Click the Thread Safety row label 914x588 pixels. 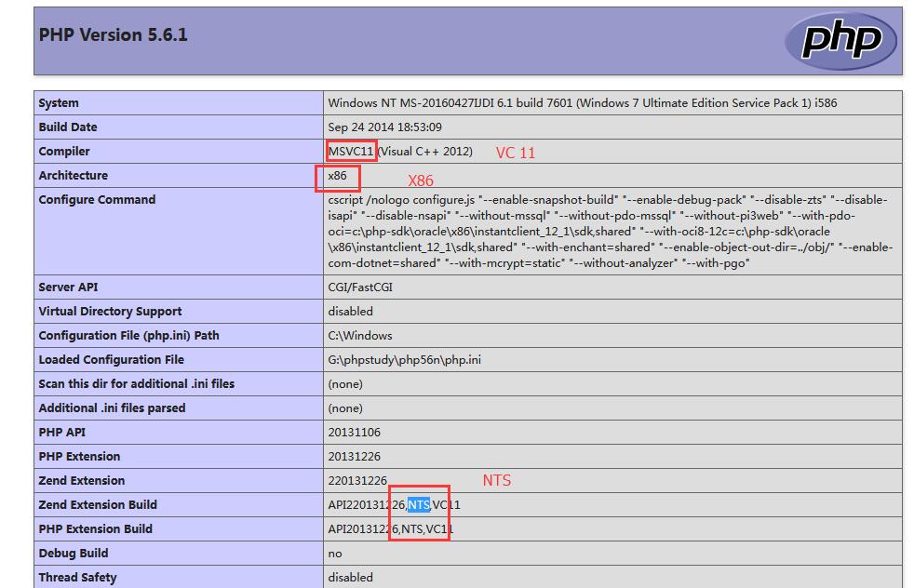pyautogui.click(x=78, y=577)
